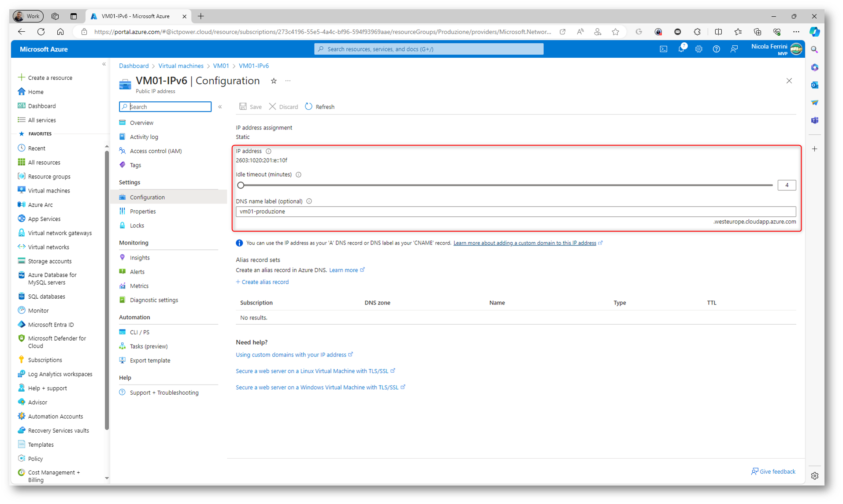This screenshot has width=843, height=504.
Task: Close the Configuration blade
Action: (x=789, y=81)
